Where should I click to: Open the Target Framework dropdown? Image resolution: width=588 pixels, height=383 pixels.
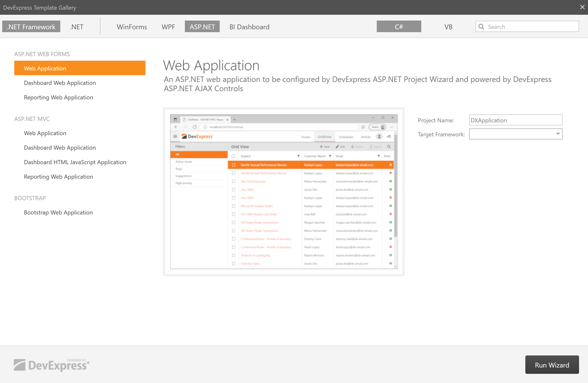(516, 134)
